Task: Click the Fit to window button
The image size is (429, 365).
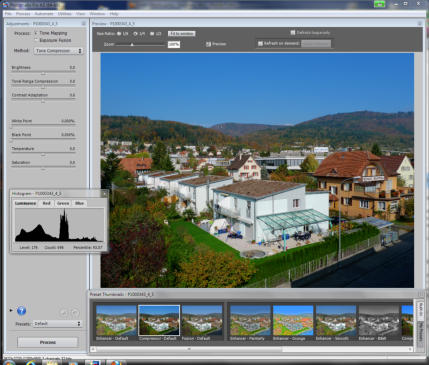Action: click(x=182, y=34)
